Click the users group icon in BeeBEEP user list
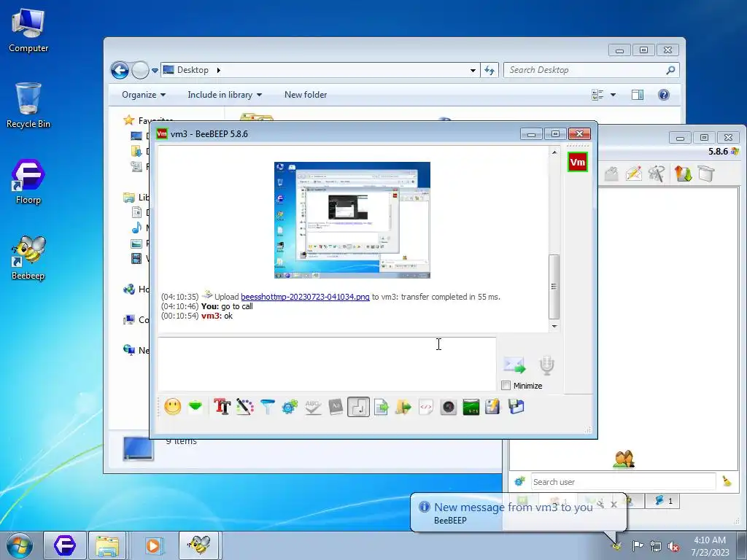 tap(624, 459)
